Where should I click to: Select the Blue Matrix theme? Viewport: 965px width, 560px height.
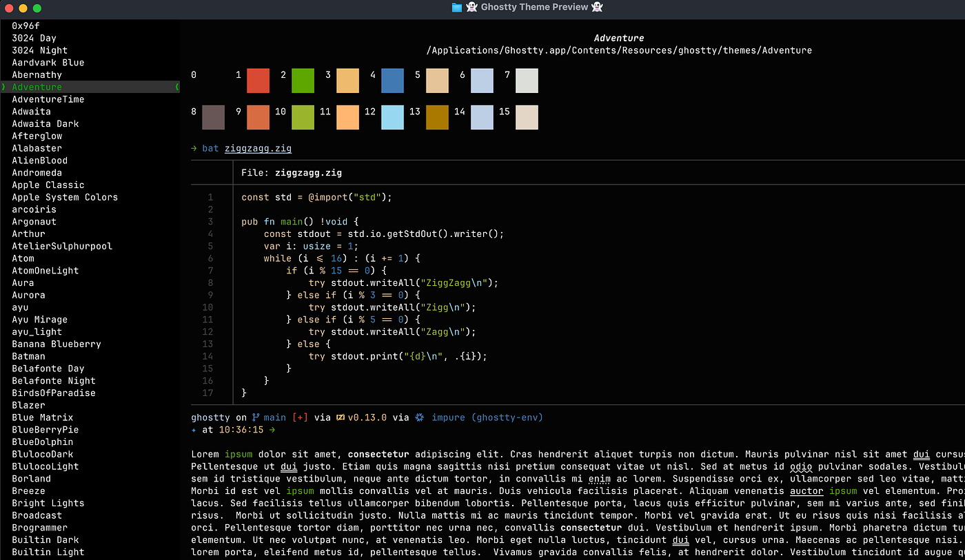(42, 417)
